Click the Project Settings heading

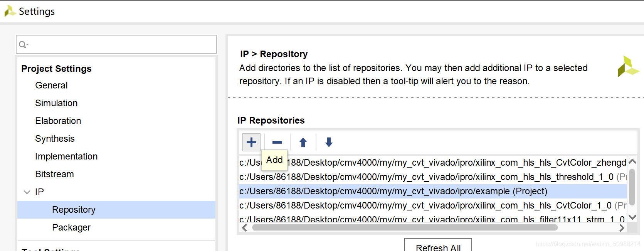point(56,69)
